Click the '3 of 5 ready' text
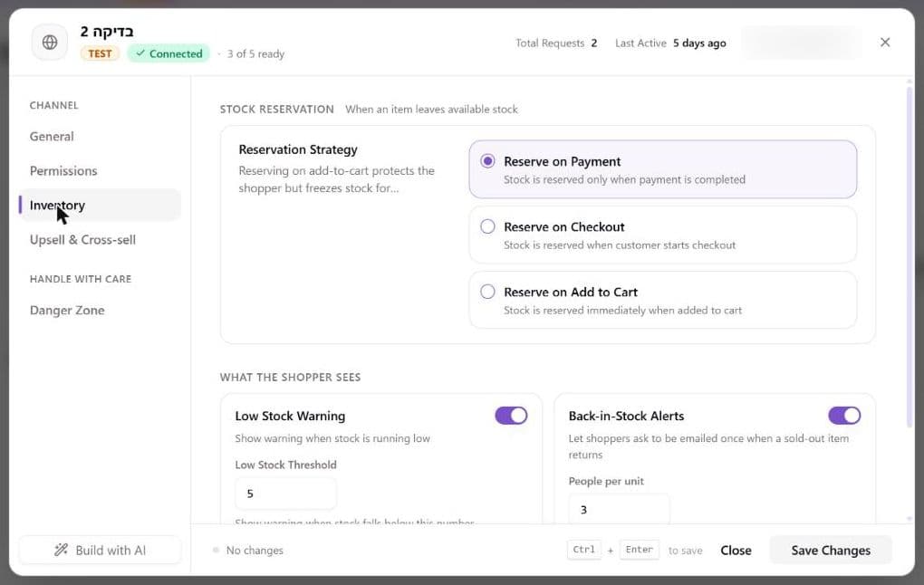 pyautogui.click(x=255, y=53)
